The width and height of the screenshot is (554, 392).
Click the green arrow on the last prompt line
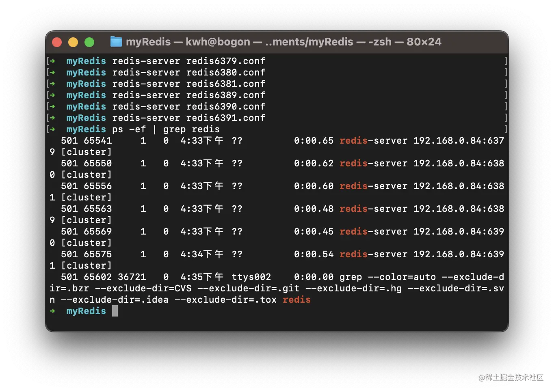[x=52, y=311]
